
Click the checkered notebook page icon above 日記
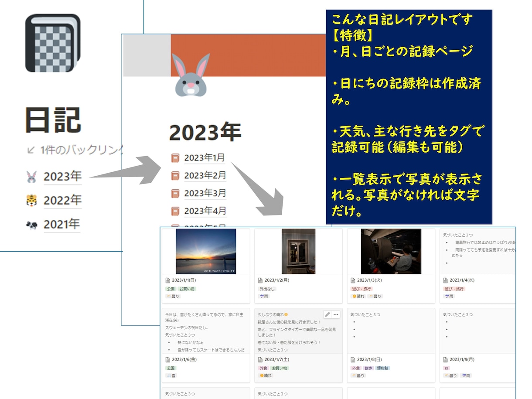pos(53,43)
